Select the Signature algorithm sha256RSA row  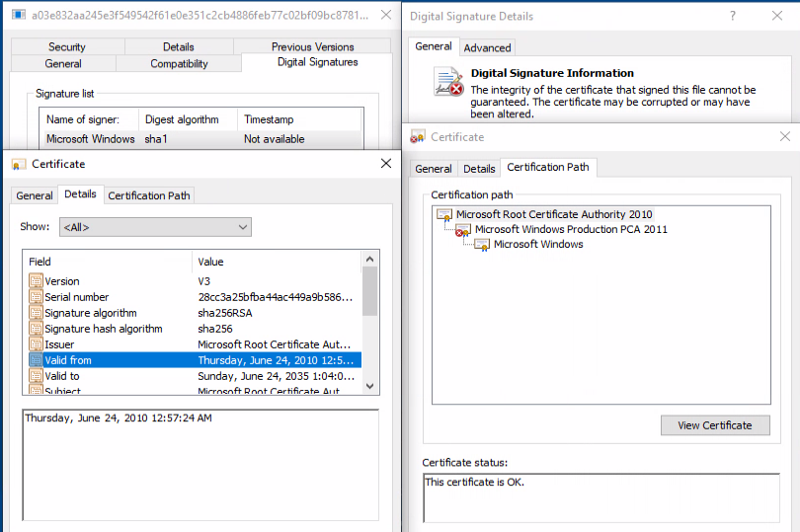tap(195, 313)
